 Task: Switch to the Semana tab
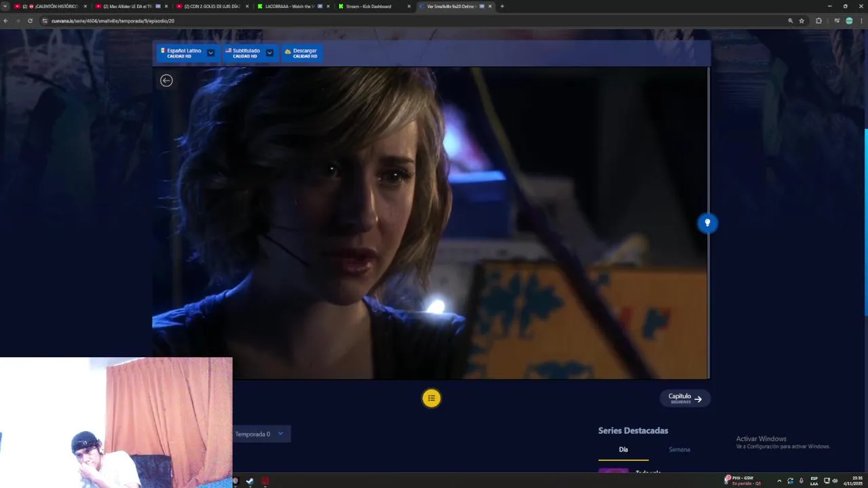679,449
